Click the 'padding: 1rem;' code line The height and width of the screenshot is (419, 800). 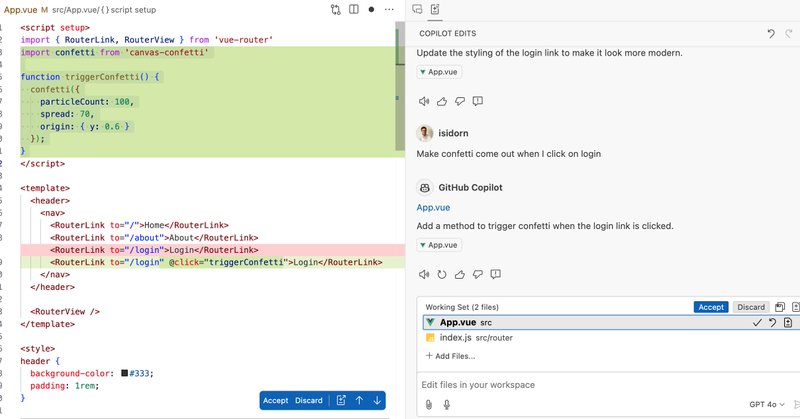click(x=65, y=386)
